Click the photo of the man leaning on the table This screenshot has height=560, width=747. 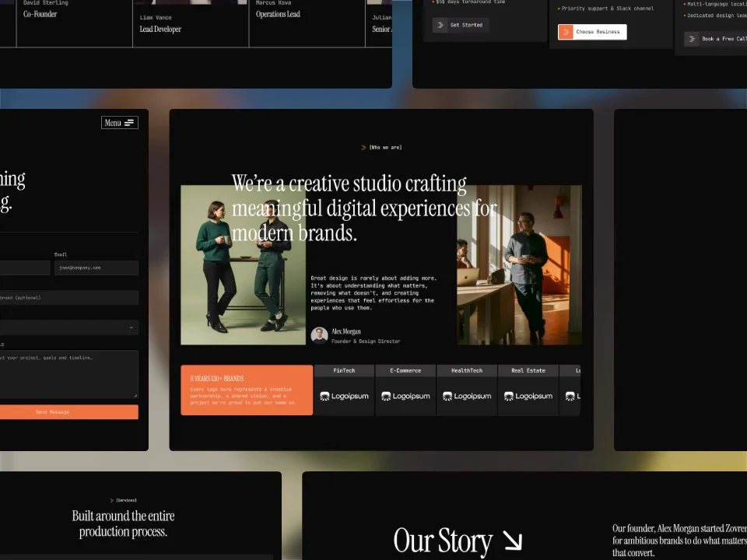(x=519, y=265)
